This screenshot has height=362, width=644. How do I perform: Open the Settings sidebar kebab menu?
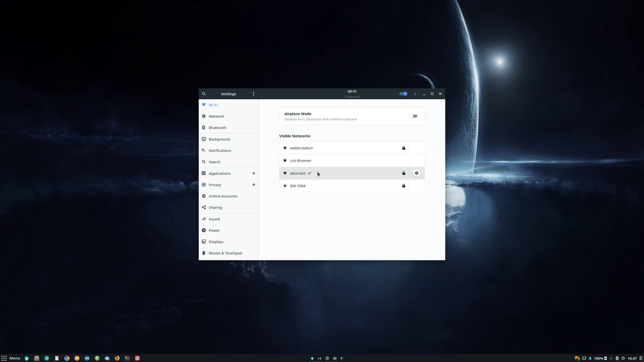click(253, 93)
